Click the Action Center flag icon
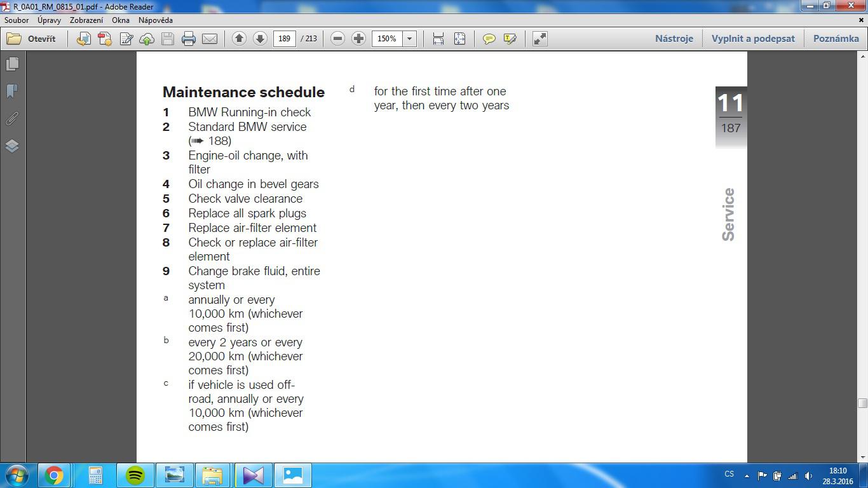This screenshot has width=868, height=488. click(x=762, y=475)
